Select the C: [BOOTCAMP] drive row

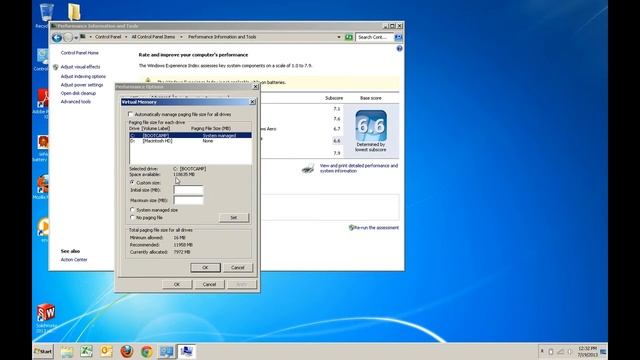190,135
